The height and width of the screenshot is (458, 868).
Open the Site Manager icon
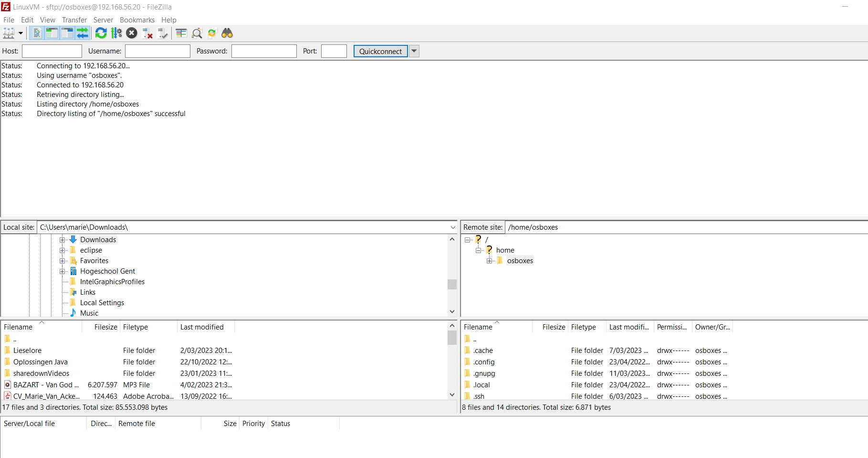tap(9, 33)
